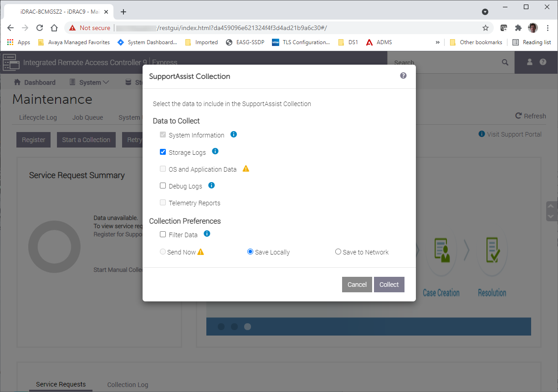Close the iDRAC browser tab
558x392 pixels.
point(106,12)
